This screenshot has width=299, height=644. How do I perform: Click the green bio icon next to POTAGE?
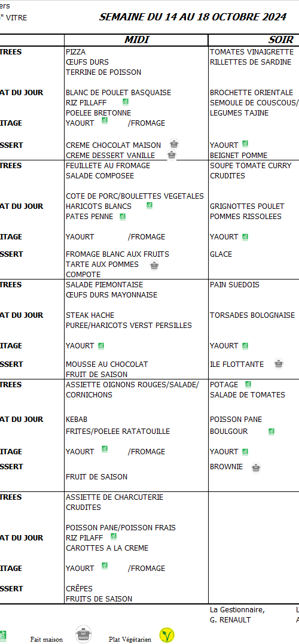pos(248,384)
